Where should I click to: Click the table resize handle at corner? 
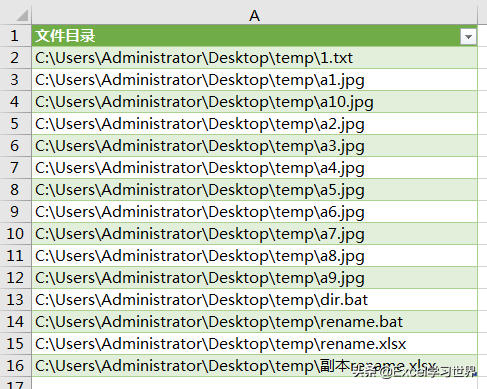tap(475, 374)
